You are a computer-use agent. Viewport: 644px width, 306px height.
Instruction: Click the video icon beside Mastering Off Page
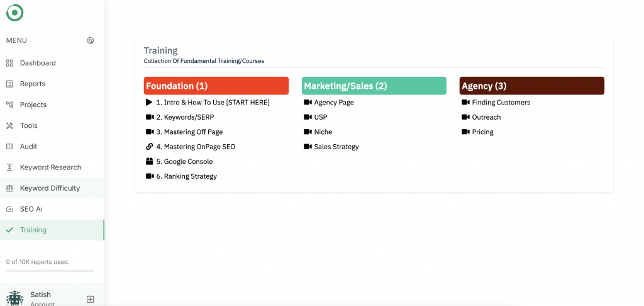coord(150,132)
